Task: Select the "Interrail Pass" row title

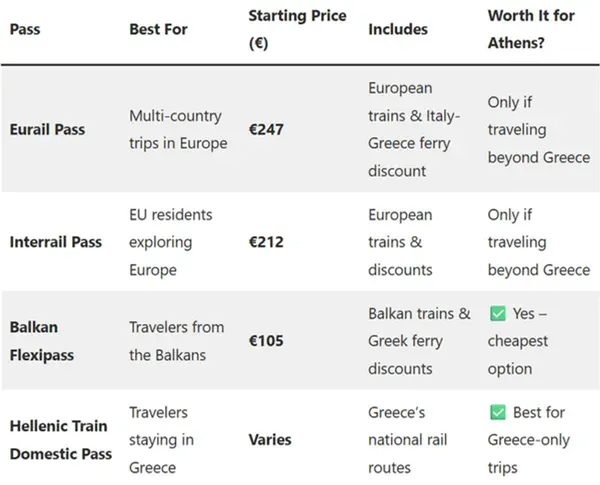Action: pos(56,242)
